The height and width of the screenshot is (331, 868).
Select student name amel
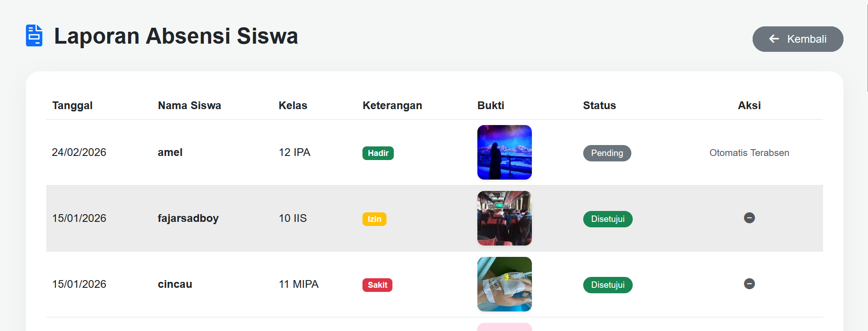[170, 152]
